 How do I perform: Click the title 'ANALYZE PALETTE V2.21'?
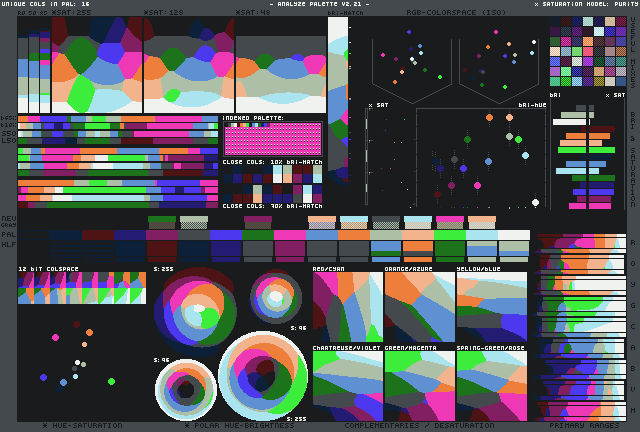click(x=320, y=4)
